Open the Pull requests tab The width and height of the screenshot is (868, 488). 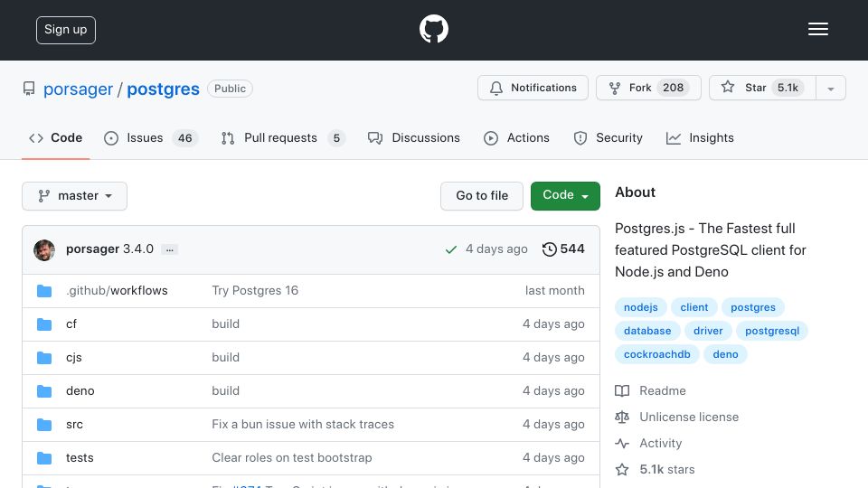click(x=283, y=137)
